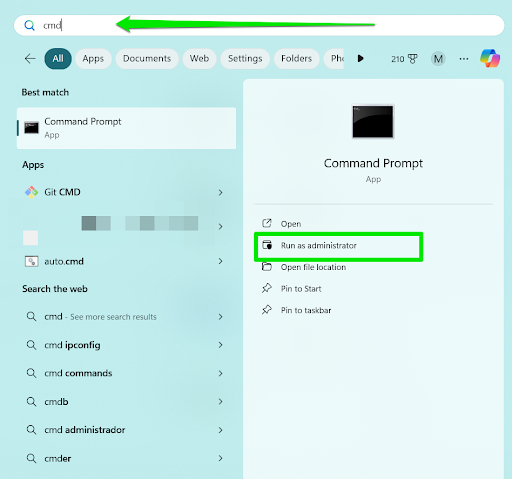
Task: Click the magnifier icon beside cmdb
Action: 31,401
